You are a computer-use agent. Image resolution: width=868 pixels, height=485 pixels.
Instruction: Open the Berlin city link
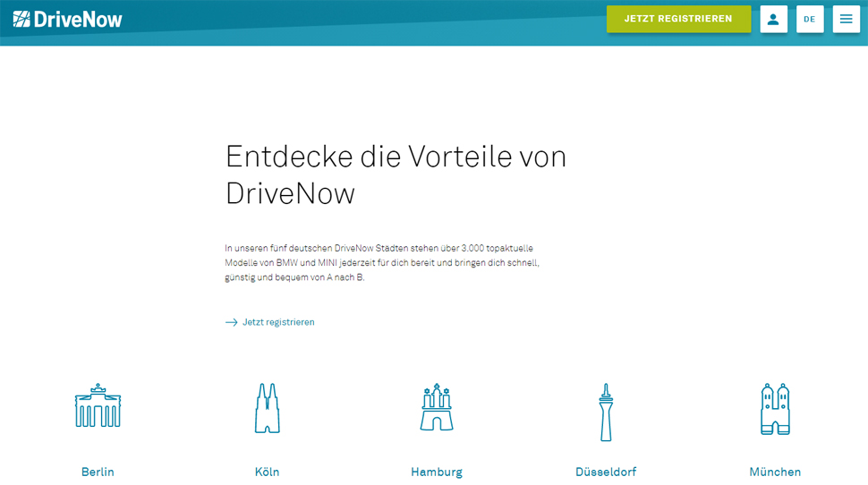pyautogui.click(x=98, y=472)
